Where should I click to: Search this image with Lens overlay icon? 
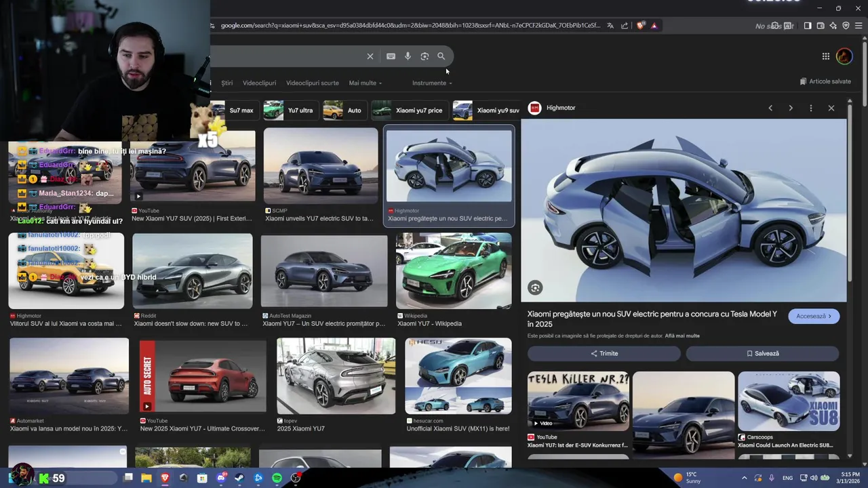[535, 288]
